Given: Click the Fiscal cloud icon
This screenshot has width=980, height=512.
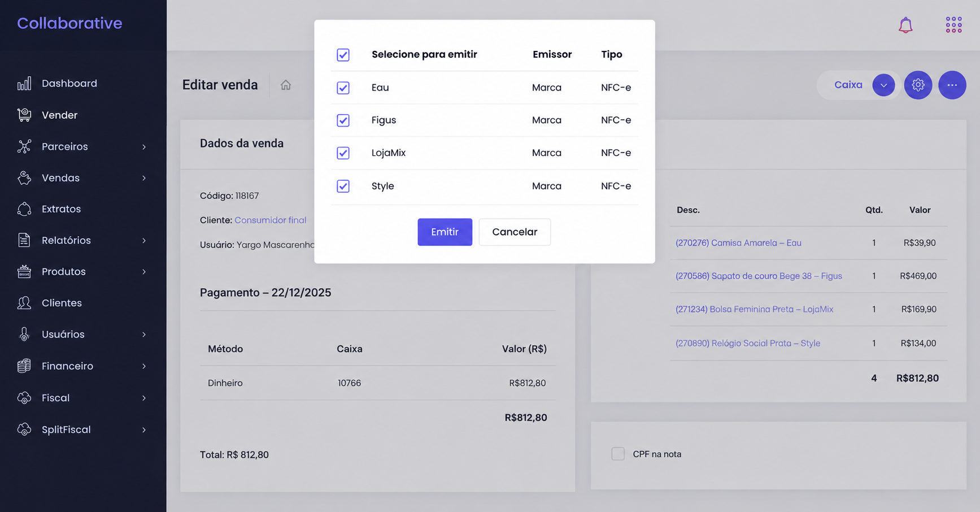Looking at the screenshot, I should pos(24,398).
